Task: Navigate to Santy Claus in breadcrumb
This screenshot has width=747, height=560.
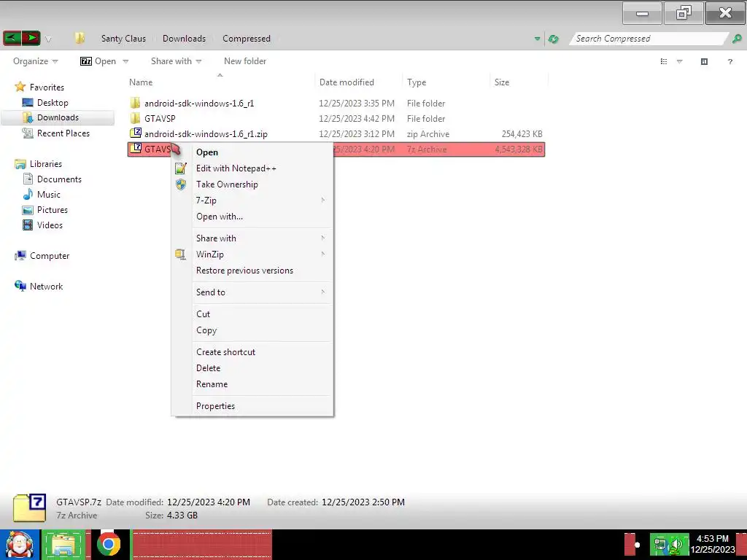Action: (123, 39)
